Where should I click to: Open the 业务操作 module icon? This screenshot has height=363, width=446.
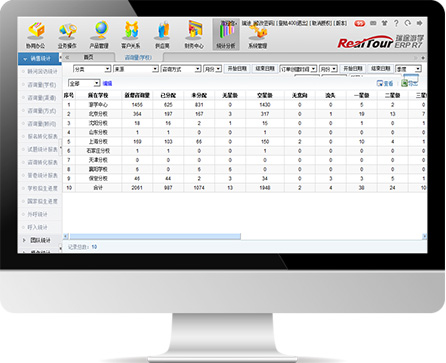(x=67, y=35)
